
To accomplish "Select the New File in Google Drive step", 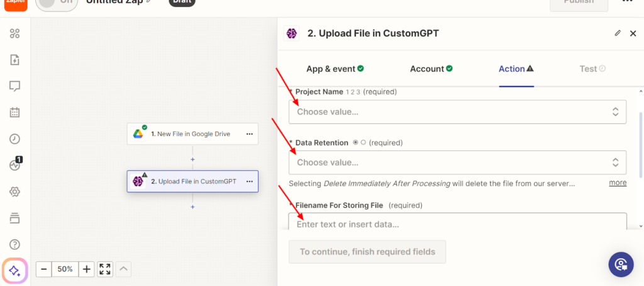I will 192,134.
